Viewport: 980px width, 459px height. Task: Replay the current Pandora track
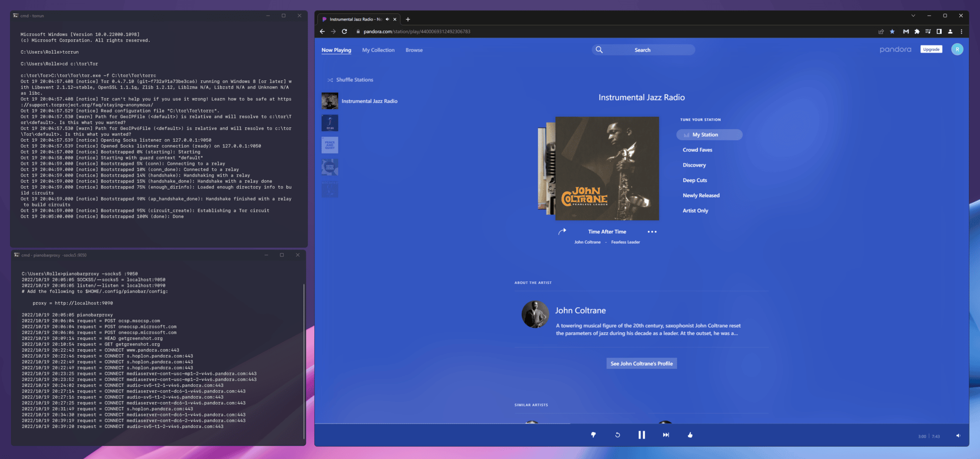(617, 435)
